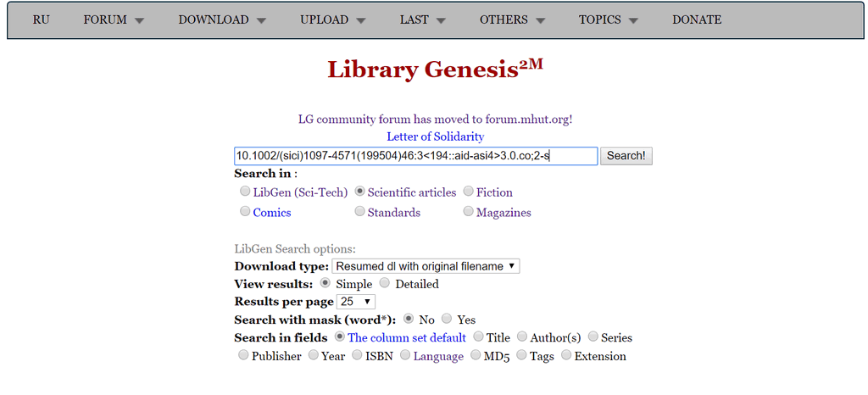Go to the DONATE page

[x=697, y=19]
